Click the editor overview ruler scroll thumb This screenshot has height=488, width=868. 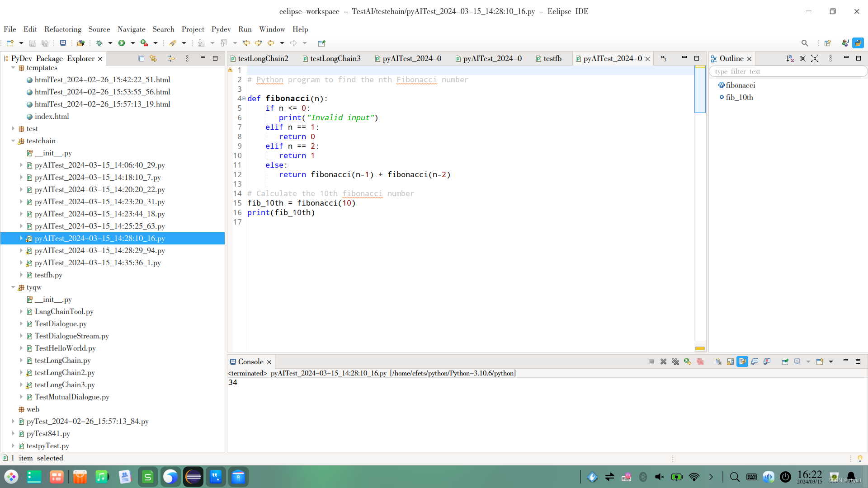pos(700,89)
